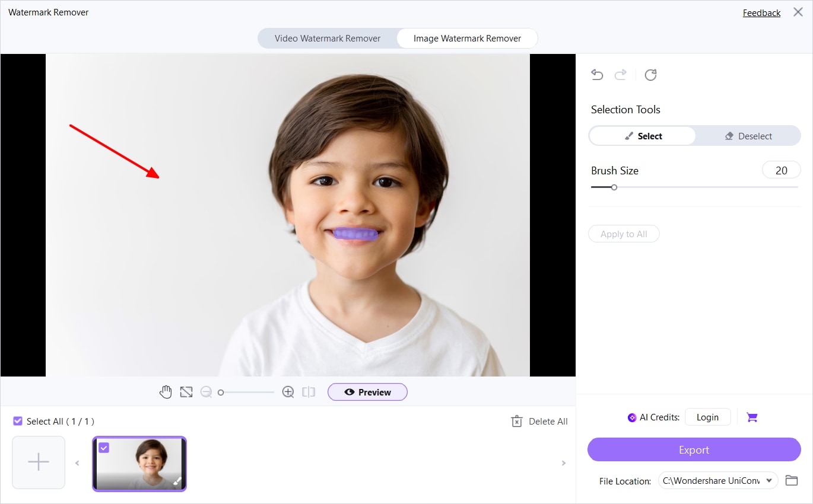Select the hand pan tool
Image resolution: width=813 pixels, height=504 pixels.
pos(166,392)
